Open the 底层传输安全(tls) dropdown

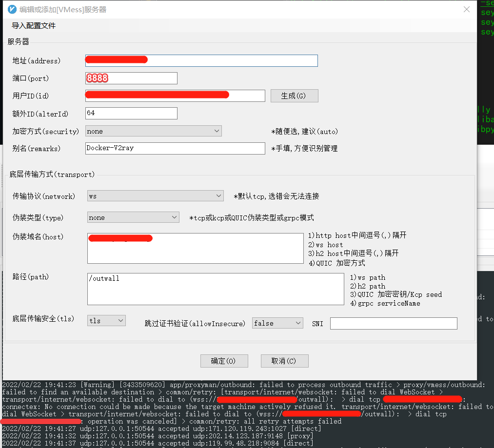click(x=106, y=320)
